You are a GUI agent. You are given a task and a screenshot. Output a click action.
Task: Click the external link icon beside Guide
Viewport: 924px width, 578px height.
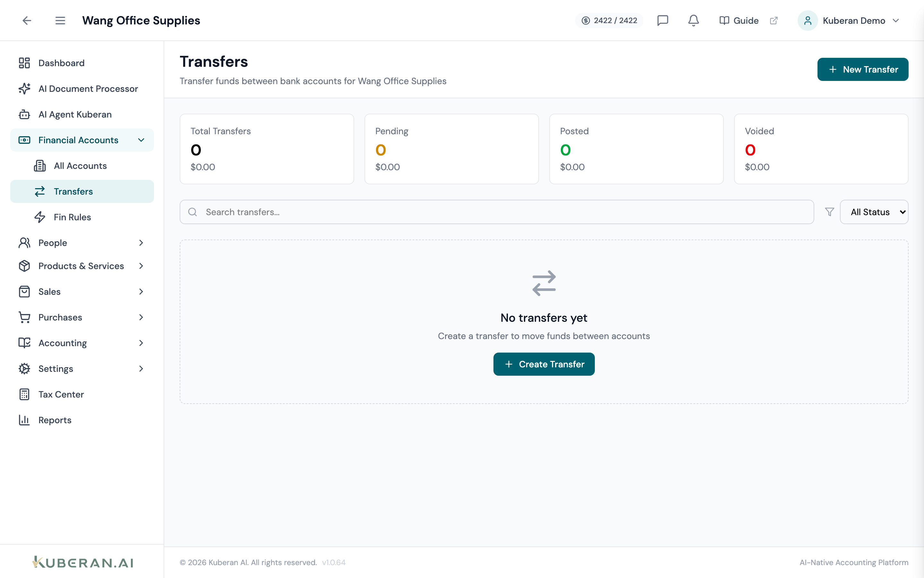774,21
